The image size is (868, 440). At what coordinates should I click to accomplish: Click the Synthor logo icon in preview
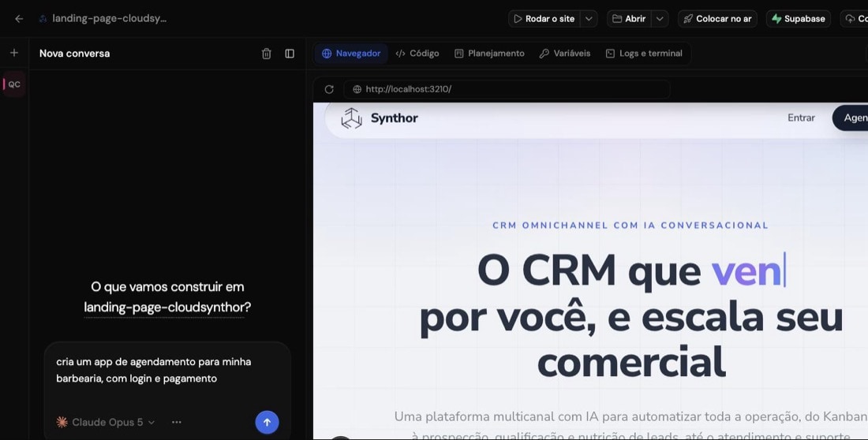(x=351, y=118)
